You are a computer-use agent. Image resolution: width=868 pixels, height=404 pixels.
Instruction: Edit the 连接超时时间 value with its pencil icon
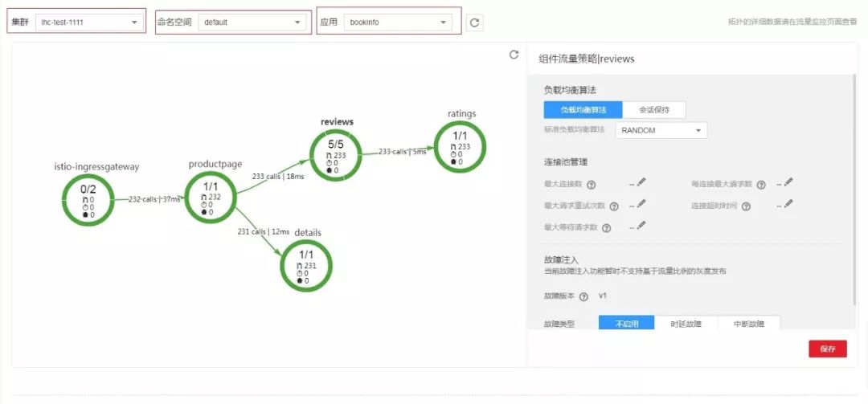[x=788, y=204]
